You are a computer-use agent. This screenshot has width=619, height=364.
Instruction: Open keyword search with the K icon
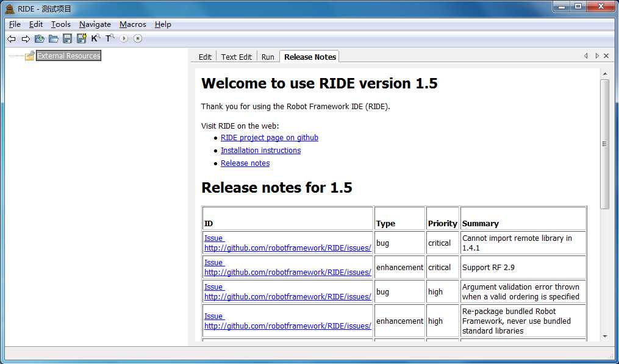pos(95,38)
